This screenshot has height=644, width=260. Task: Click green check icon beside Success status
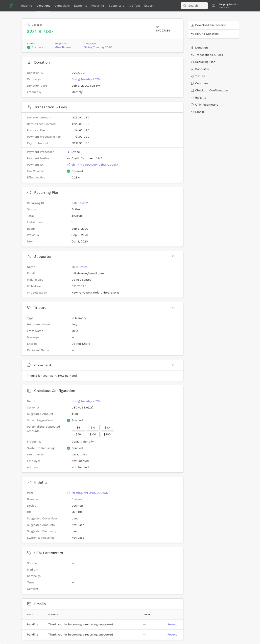(29, 47)
